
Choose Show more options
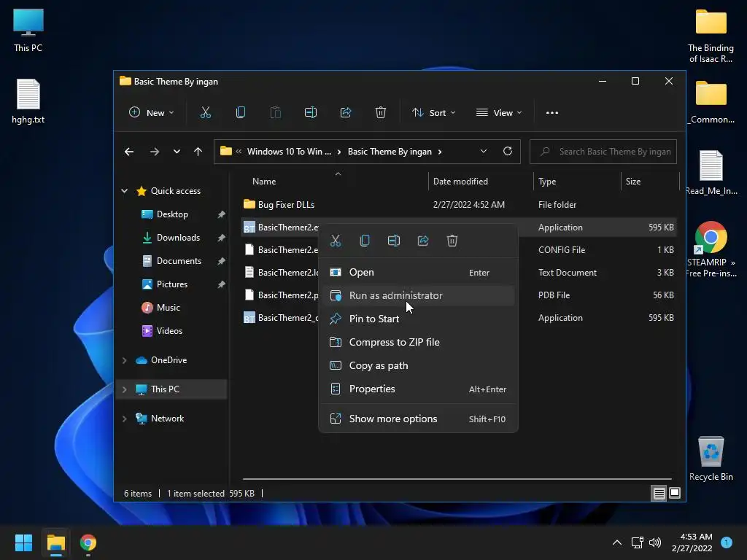pos(418,419)
